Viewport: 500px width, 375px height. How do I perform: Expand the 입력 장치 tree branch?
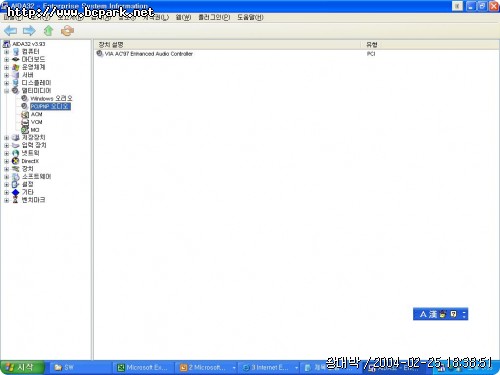pos(6,145)
